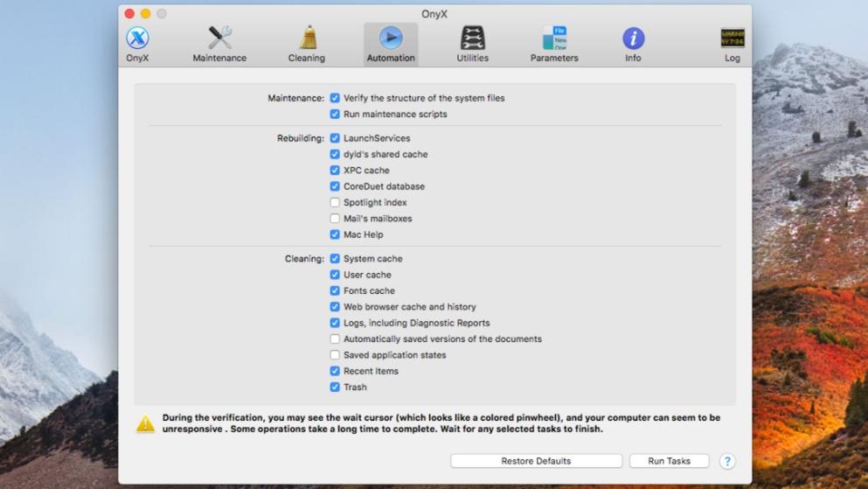This screenshot has height=489, width=868.
Task: Check Saved application states
Action: (335, 355)
